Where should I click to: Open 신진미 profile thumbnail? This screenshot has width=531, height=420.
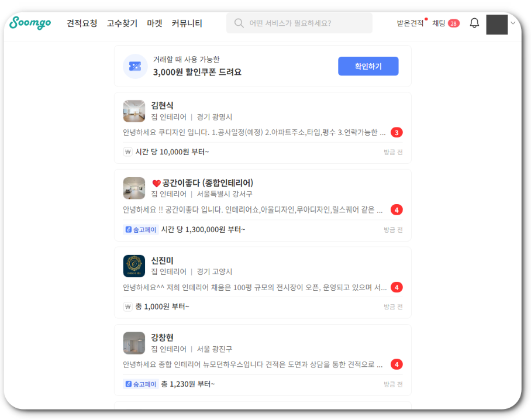click(x=134, y=266)
